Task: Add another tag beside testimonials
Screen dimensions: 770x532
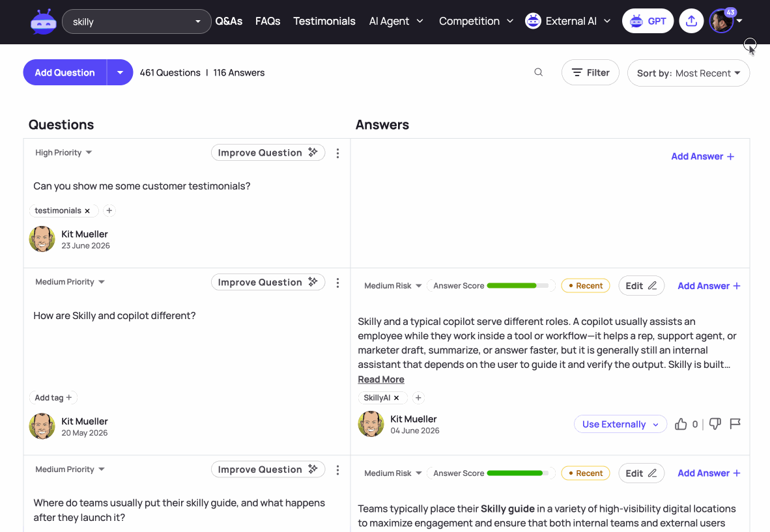Action: coord(109,210)
